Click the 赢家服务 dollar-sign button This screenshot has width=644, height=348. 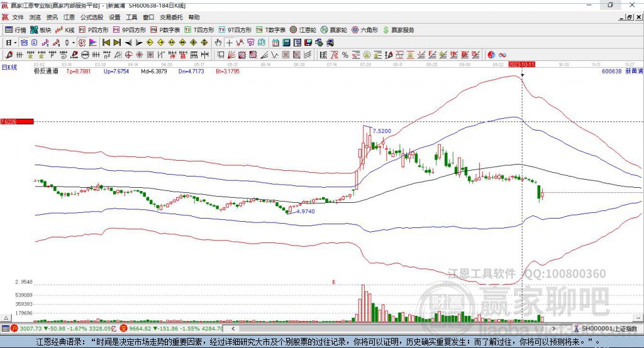[x=398, y=30]
